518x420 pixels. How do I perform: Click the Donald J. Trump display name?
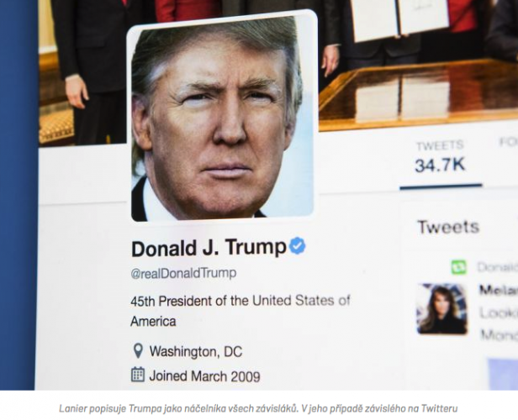tap(209, 248)
